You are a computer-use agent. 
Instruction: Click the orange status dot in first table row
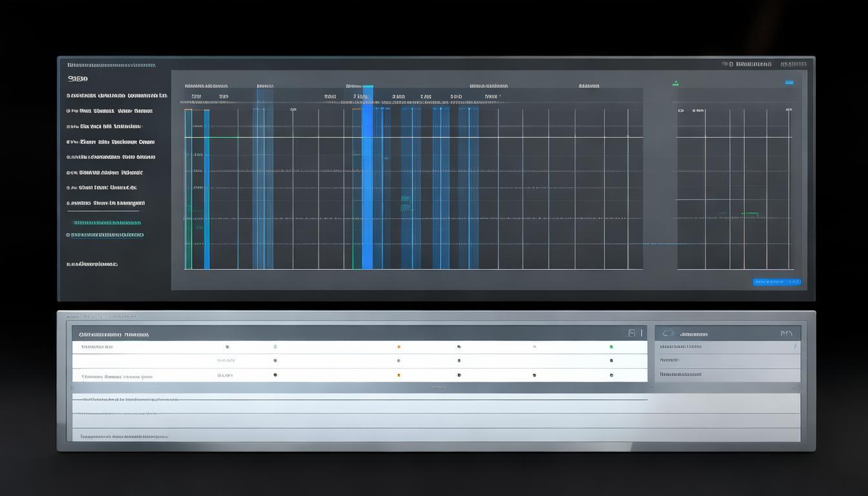[398, 347]
